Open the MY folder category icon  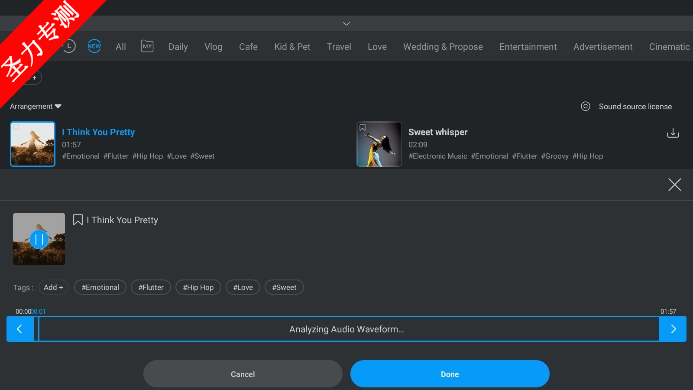147,46
